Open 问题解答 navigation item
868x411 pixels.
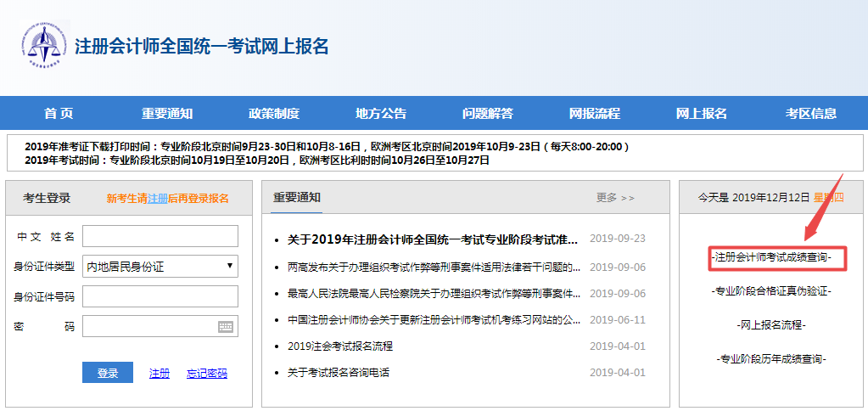point(488,114)
